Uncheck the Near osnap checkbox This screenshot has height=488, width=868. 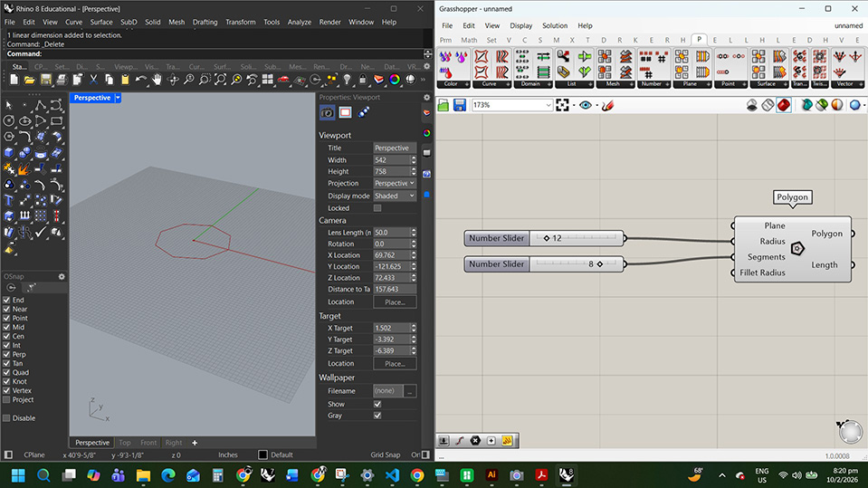[x=7, y=309]
